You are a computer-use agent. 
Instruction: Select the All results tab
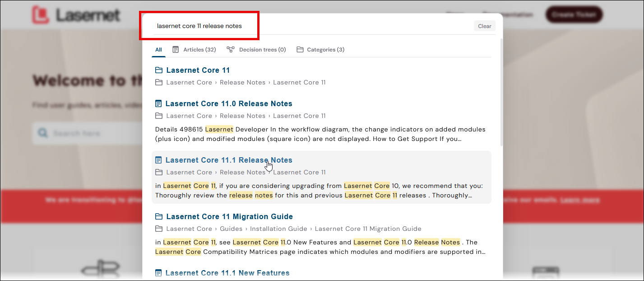coord(158,50)
